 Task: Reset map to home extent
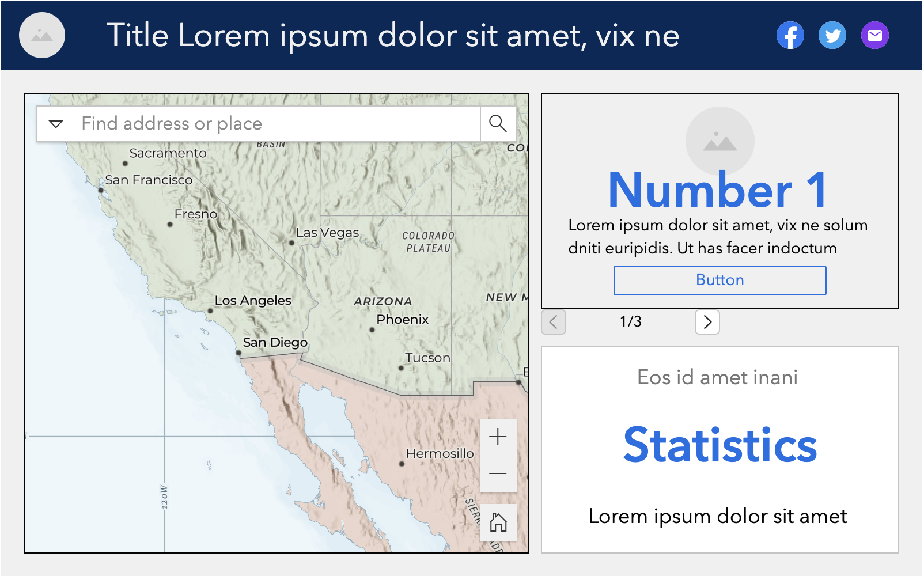(x=498, y=522)
